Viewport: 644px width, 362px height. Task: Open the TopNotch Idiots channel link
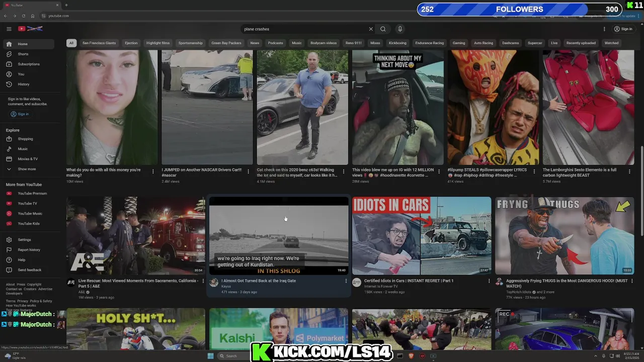click(520, 292)
